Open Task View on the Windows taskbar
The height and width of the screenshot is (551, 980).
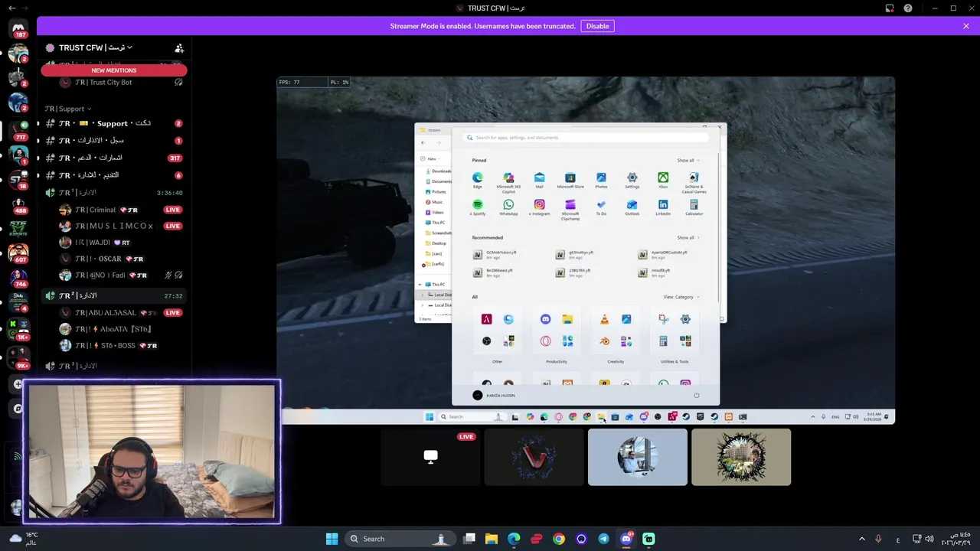tap(469, 539)
